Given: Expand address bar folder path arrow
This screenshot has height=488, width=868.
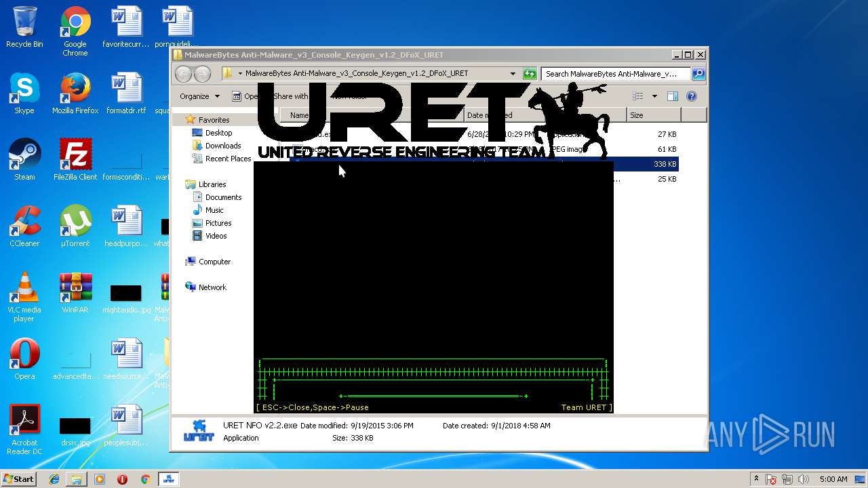Looking at the screenshot, I should point(240,73).
